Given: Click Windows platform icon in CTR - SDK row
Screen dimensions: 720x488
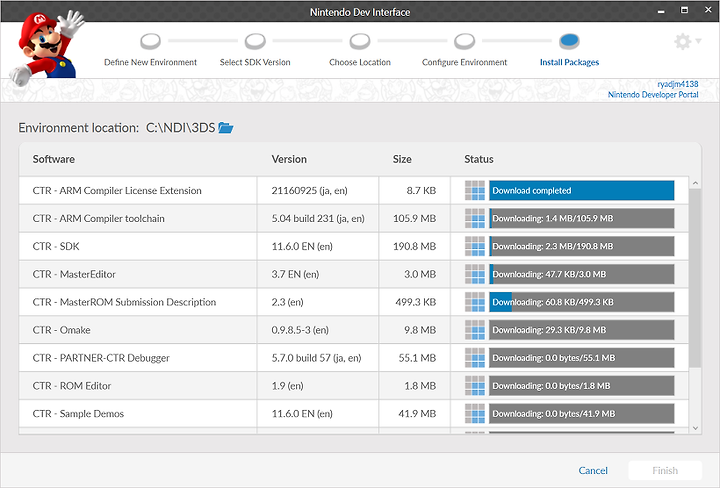Looking at the screenshot, I should pos(475,246).
